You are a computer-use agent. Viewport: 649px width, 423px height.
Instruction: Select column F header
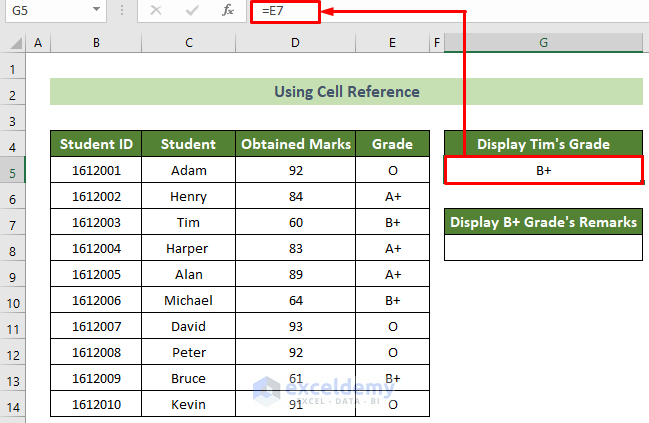[x=437, y=43]
